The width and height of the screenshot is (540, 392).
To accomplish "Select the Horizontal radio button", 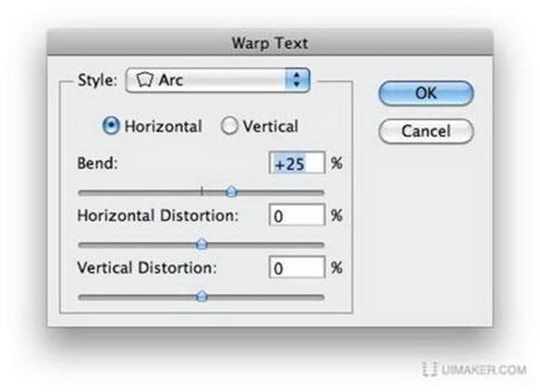I will click(111, 126).
